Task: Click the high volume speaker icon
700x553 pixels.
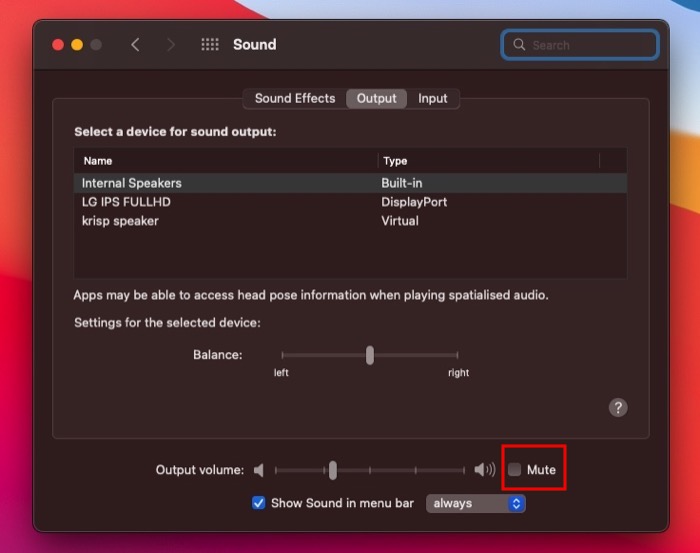Action: point(485,470)
